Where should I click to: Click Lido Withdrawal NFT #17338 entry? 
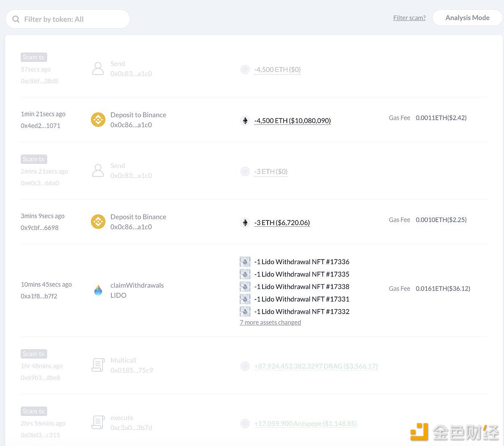[x=302, y=286]
